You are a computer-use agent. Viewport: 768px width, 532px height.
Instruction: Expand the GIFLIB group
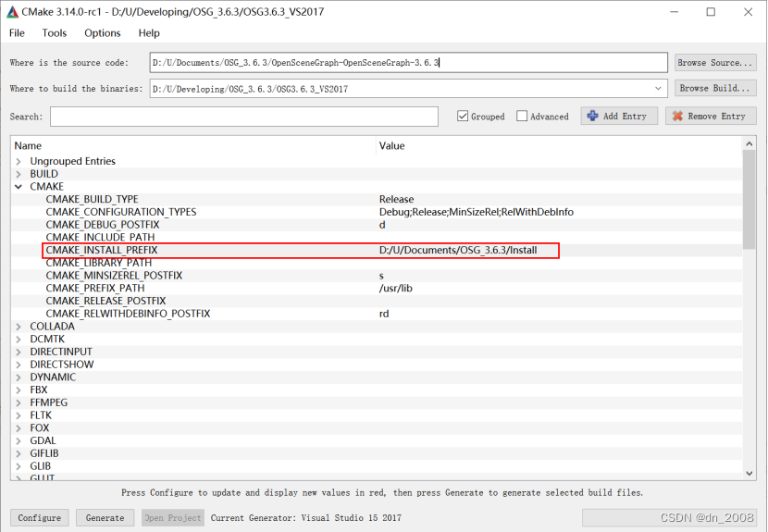19,454
